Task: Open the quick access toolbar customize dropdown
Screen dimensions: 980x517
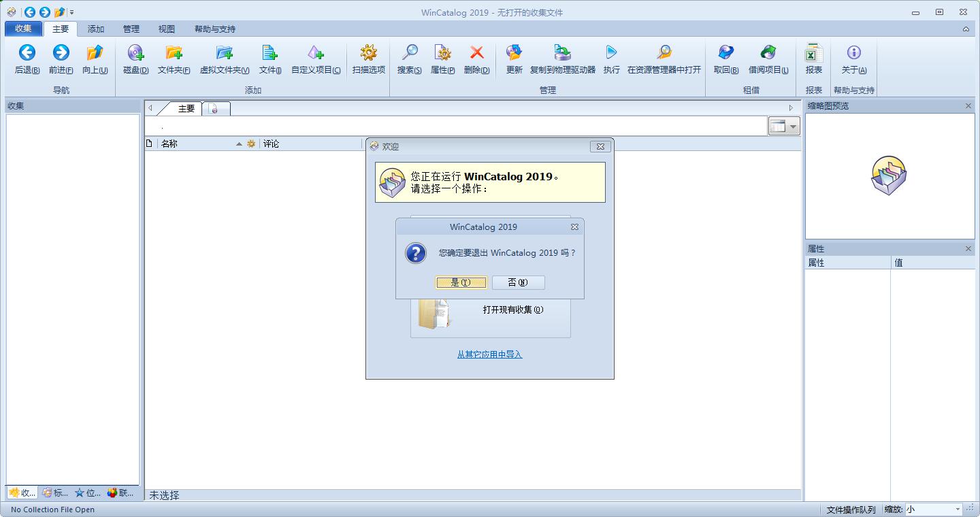Action: coord(71,12)
